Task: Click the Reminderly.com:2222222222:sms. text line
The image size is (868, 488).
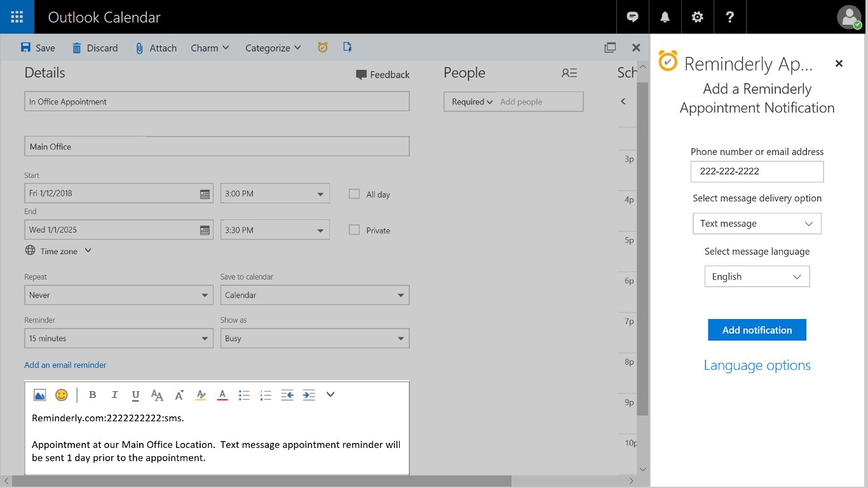Action: tap(108, 418)
